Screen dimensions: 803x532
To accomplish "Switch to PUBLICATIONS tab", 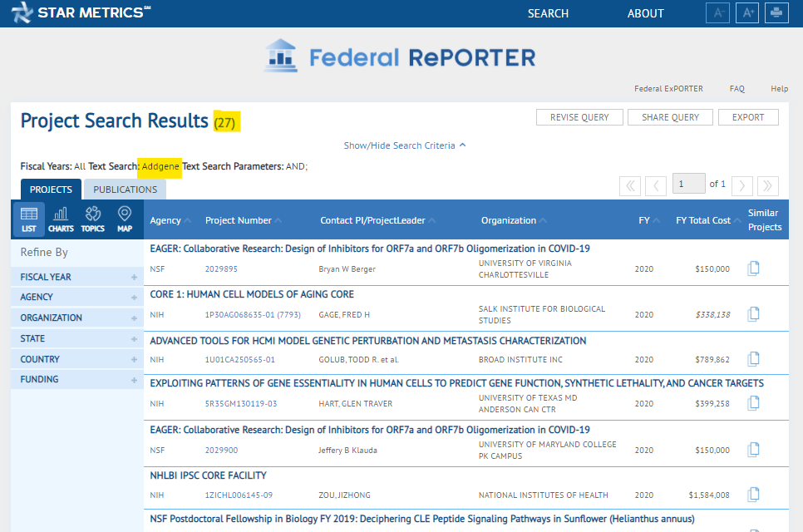I will (125, 190).
